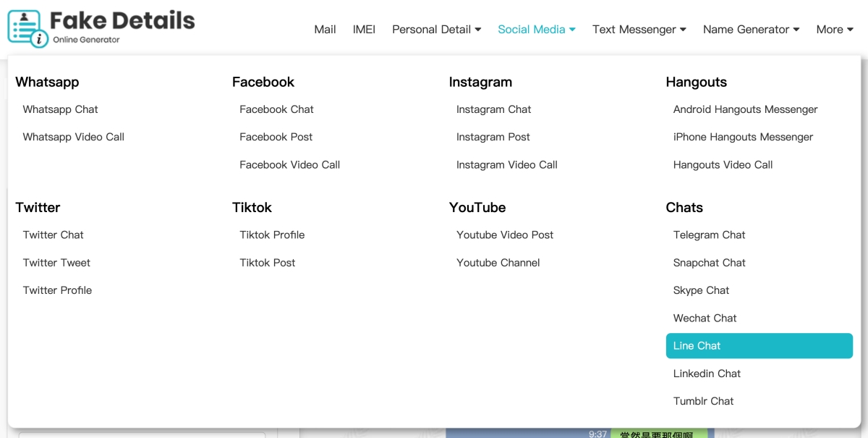The height and width of the screenshot is (438, 868).
Task: Open Twitter Tweet generator
Action: click(56, 263)
